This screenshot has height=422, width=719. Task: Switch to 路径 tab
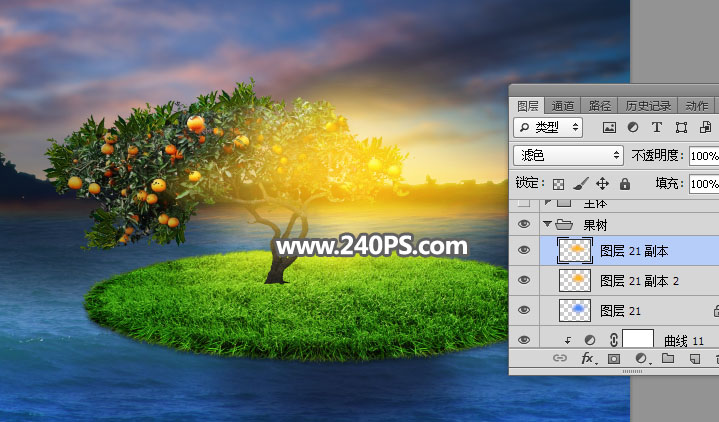tap(599, 106)
